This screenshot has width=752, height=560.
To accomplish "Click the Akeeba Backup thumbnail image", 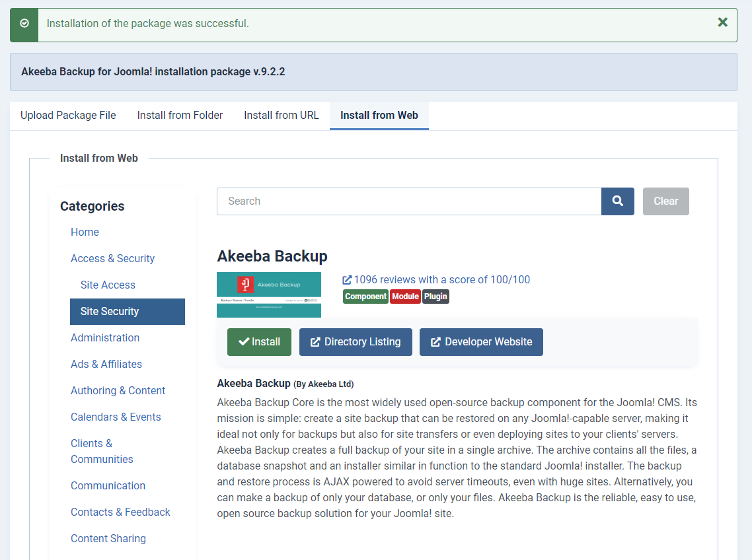I will pyautogui.click(x=269, y=295).
